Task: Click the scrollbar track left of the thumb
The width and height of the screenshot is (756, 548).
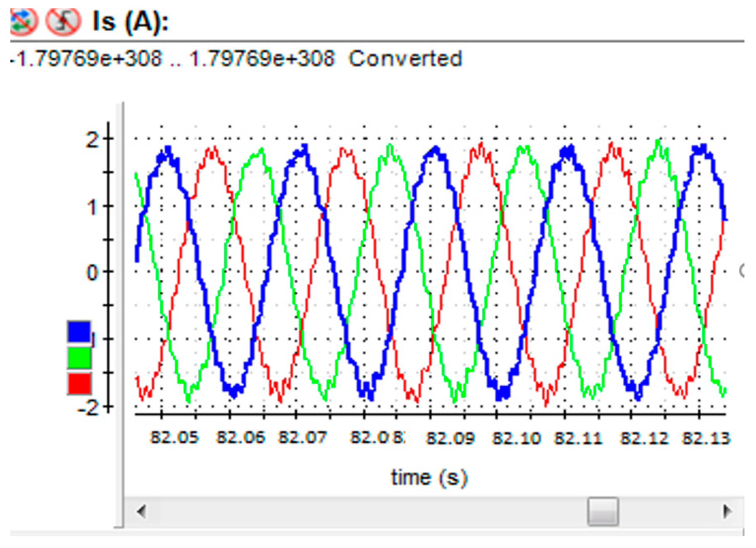Action: [x=367, y=511]
